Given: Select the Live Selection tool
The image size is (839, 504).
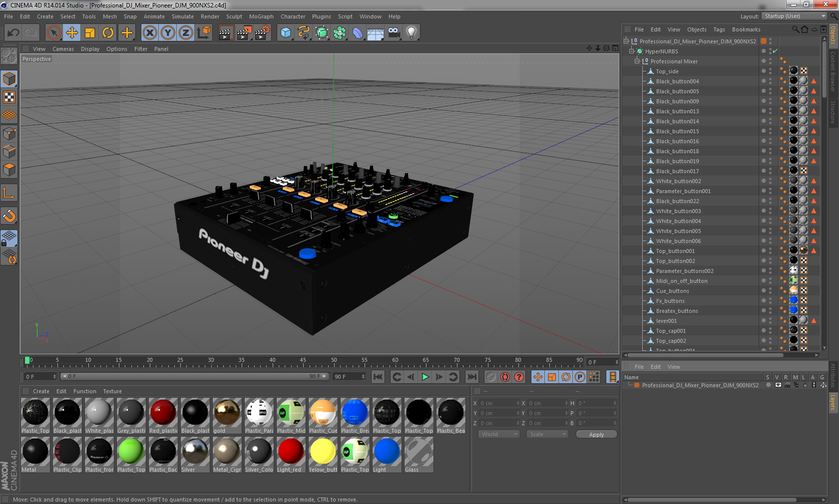Looking at the screenshot, I should point(53,33).
